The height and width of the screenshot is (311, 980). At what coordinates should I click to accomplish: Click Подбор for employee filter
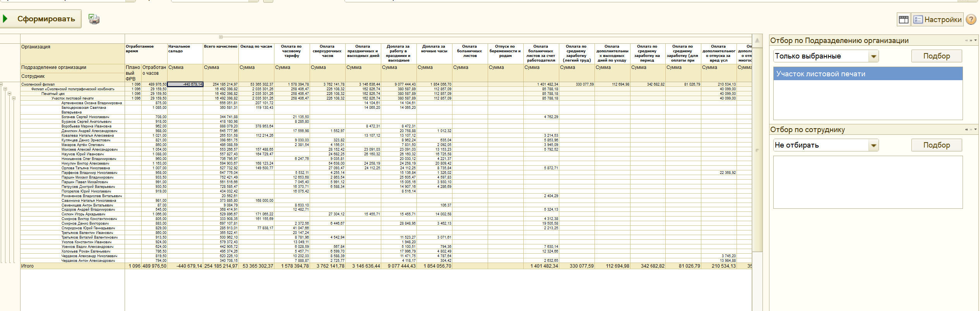tap(937, 145)
